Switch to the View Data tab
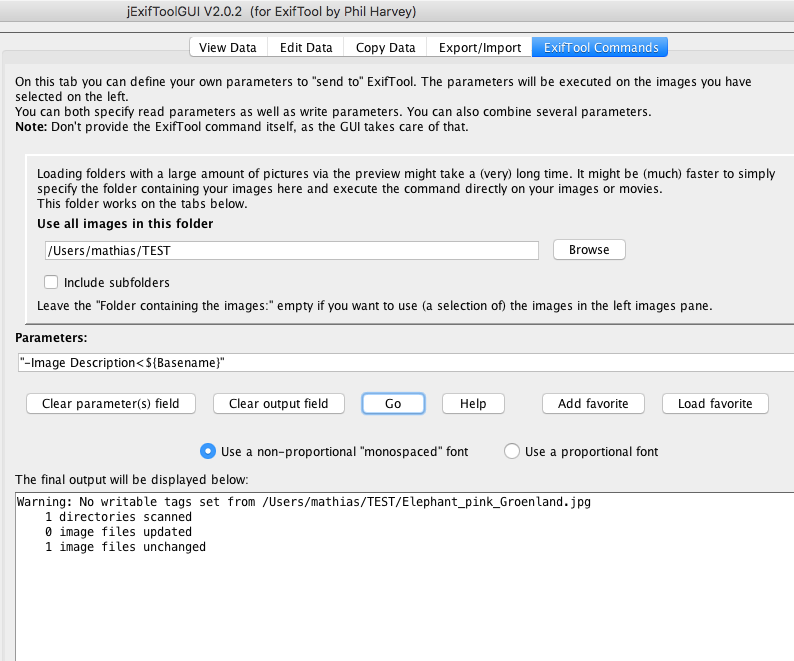The height and width of the screenshot is (661, 794). click(x=228, y=48)
